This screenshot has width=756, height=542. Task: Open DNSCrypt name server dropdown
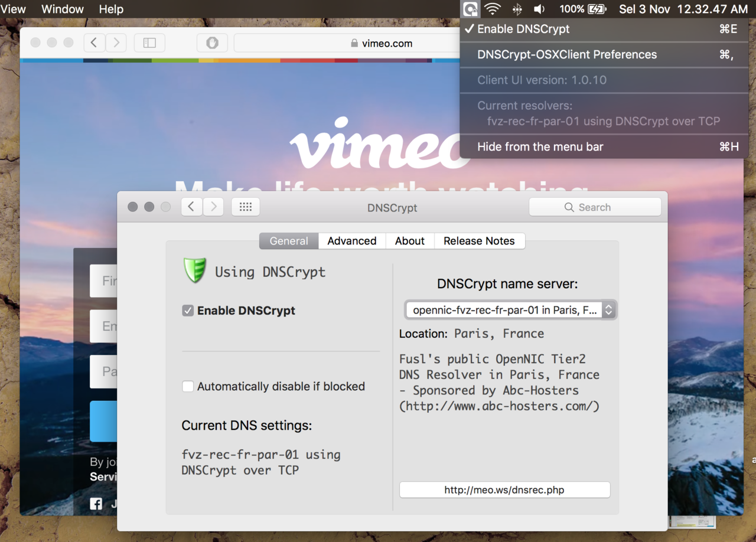coord(511,310)
